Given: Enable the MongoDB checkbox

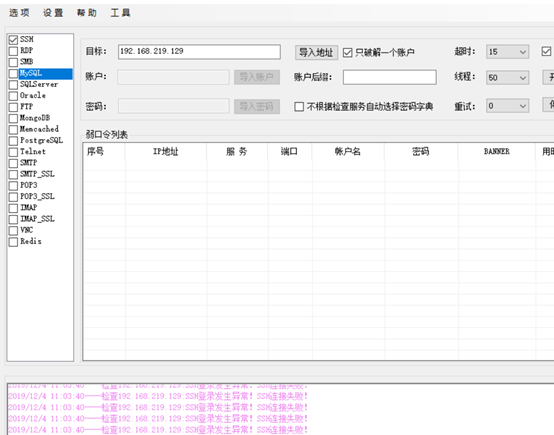Looking at the screenshot, I should click(13, 118).
